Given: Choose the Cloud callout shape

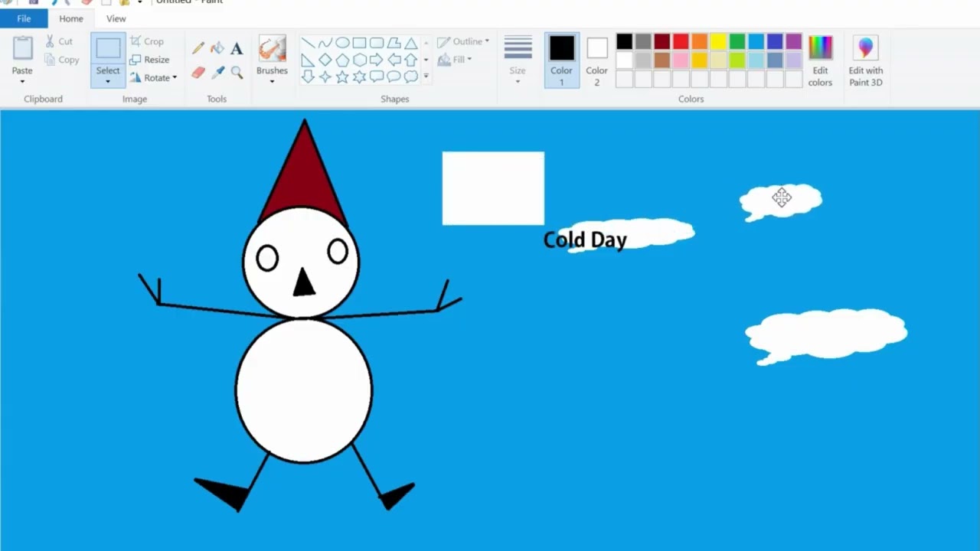Looking at the screenshot, I should (411, 77).
